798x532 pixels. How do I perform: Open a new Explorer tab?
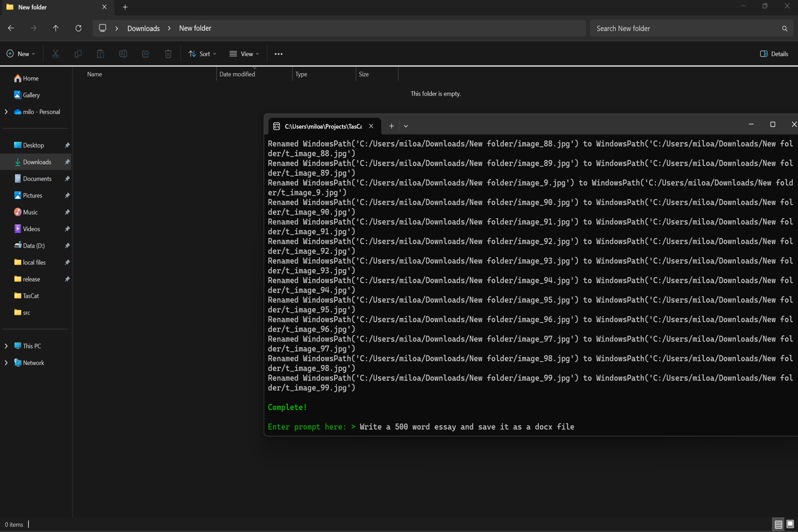[125, 7]
